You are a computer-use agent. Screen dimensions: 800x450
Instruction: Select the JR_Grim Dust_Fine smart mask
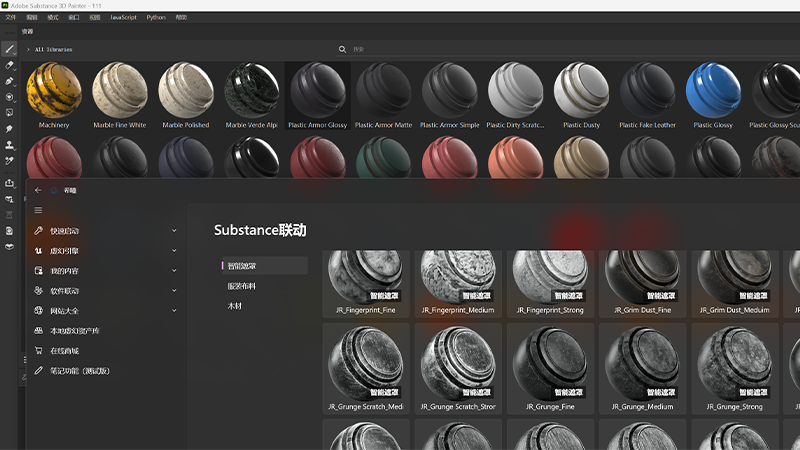point(642,284)
